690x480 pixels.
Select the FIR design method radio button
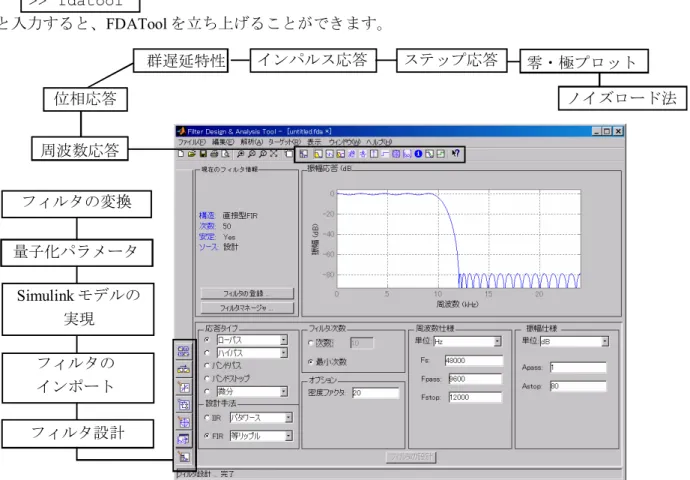coord(207,436)
